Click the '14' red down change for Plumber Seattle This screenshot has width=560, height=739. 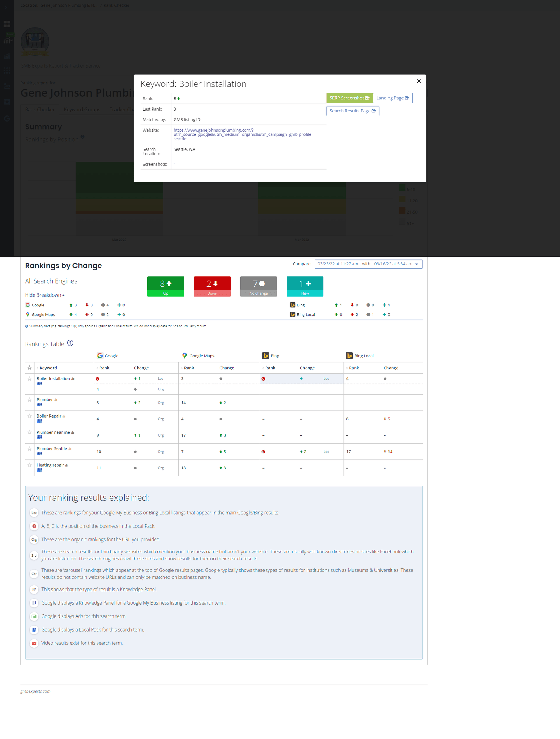click(x=388, y=452)
